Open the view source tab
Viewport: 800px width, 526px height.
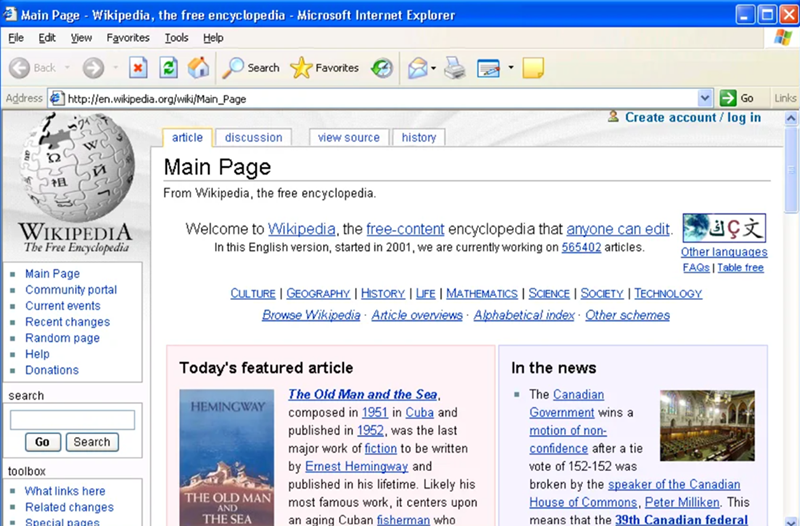coord(348,137)
